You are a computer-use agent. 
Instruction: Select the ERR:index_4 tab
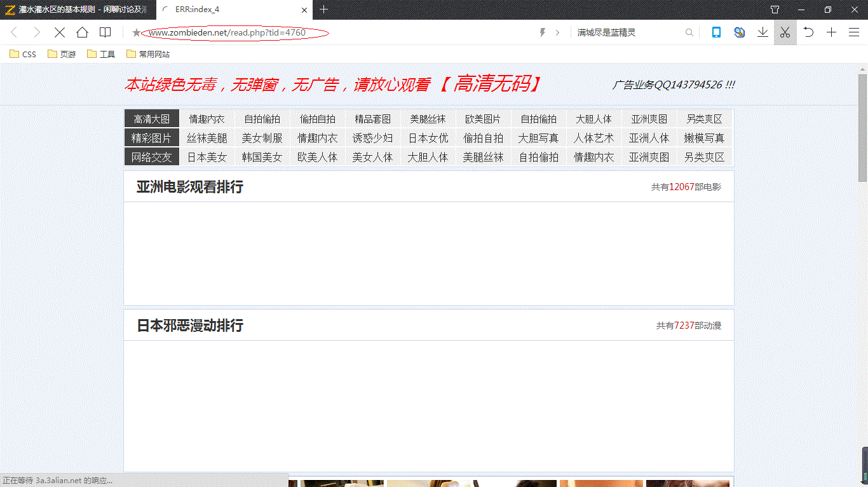point(234,10)
